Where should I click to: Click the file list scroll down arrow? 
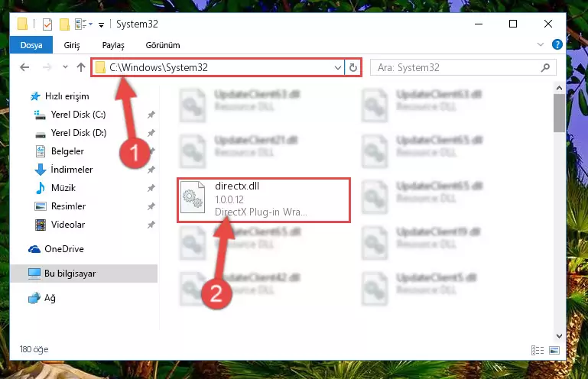tap(559, 335)
